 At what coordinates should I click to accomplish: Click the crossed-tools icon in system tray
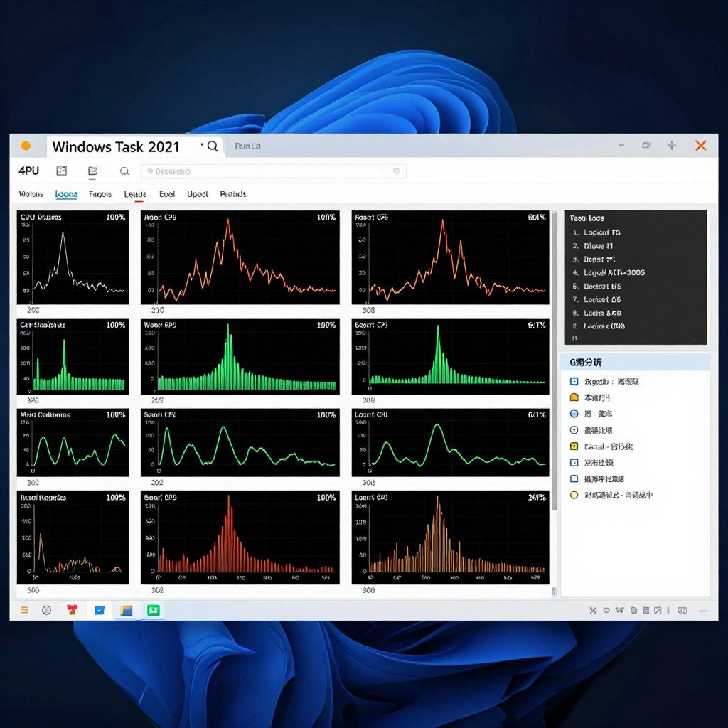593,611
